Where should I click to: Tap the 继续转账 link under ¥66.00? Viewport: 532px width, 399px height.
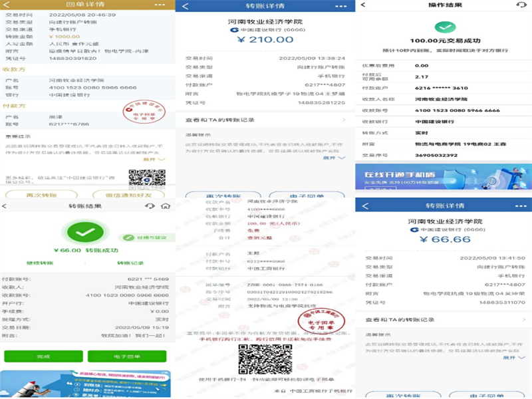click(x=40, y=263)
